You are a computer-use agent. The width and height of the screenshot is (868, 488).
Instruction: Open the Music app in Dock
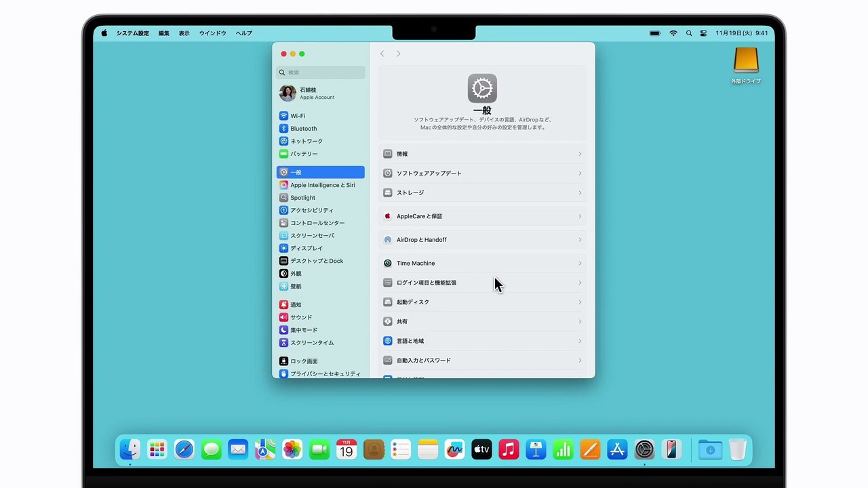pos(509,449)
